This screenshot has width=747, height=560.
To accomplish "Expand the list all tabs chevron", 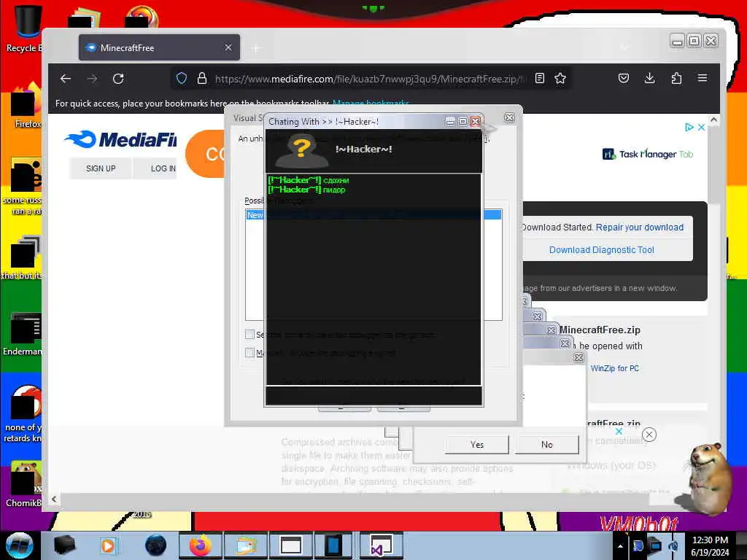I will [624, 47].
